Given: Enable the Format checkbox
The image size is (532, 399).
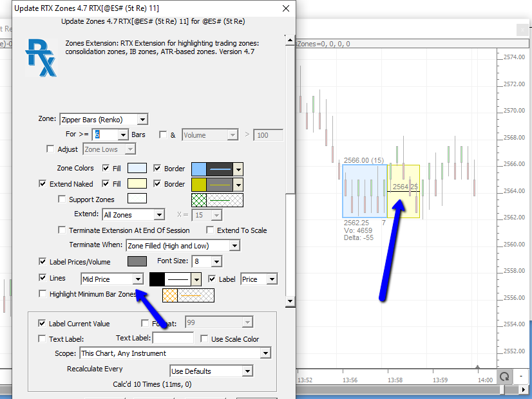Looking at the screenshot, I should click(145, 323).
